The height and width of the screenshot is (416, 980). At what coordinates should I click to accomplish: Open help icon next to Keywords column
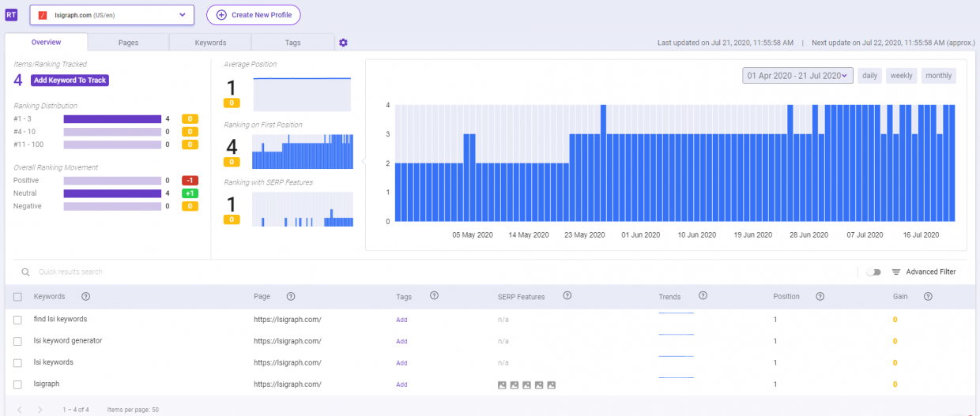click(x=85, y=297)
